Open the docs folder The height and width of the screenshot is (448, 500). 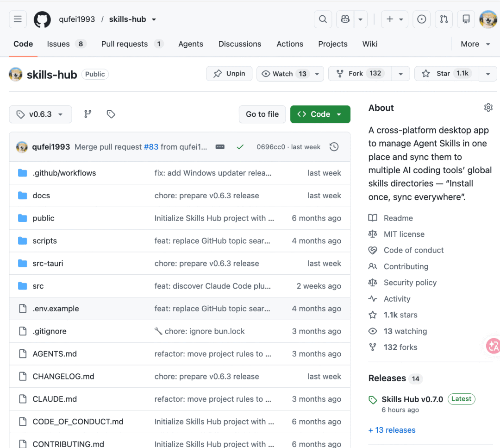(x=41, y=196)
